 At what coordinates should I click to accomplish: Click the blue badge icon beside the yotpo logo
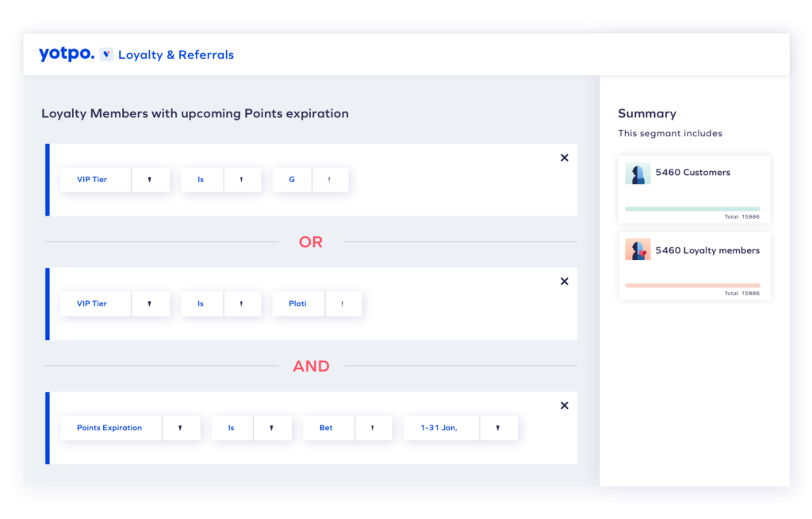pos(105,54)
